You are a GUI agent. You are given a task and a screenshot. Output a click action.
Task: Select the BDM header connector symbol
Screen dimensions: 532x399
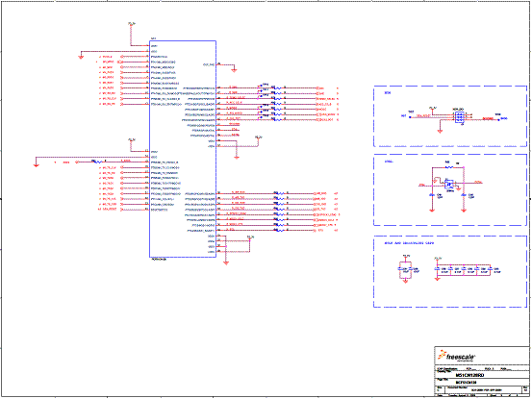[459, 117]
